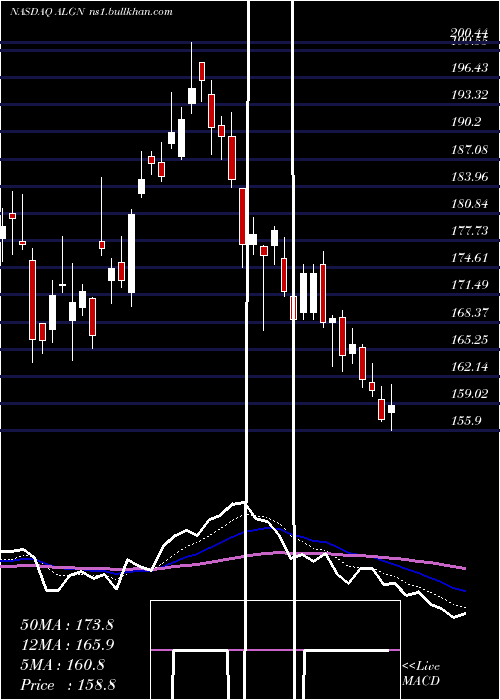500x700 pixels.
Task: Click the 155.9 price axis label
Action: click(466, 421)
